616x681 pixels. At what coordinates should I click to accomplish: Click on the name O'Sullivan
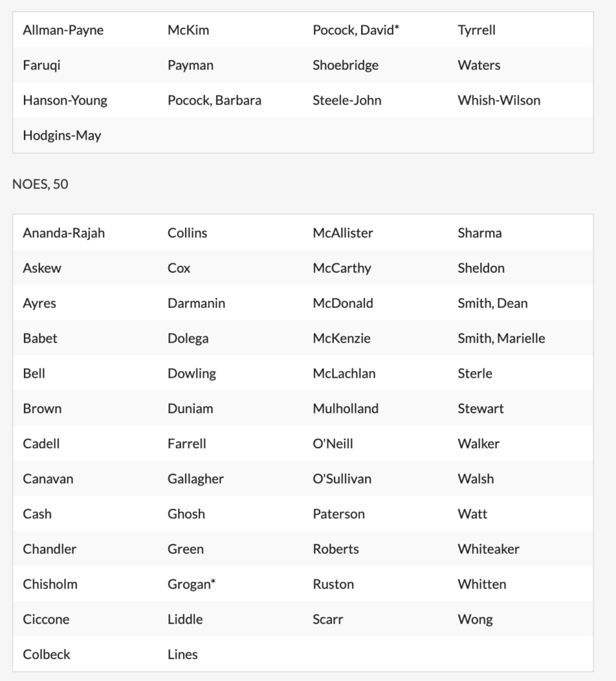[342, 479]
